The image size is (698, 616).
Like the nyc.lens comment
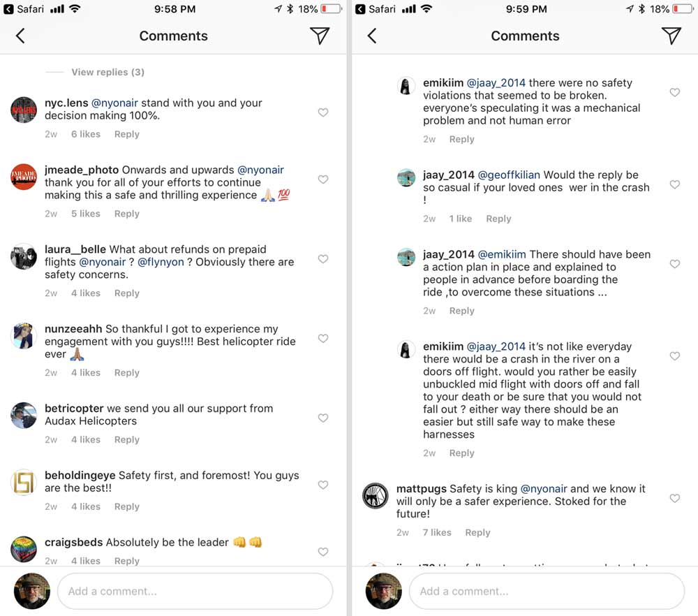click(x=323, y=112)
